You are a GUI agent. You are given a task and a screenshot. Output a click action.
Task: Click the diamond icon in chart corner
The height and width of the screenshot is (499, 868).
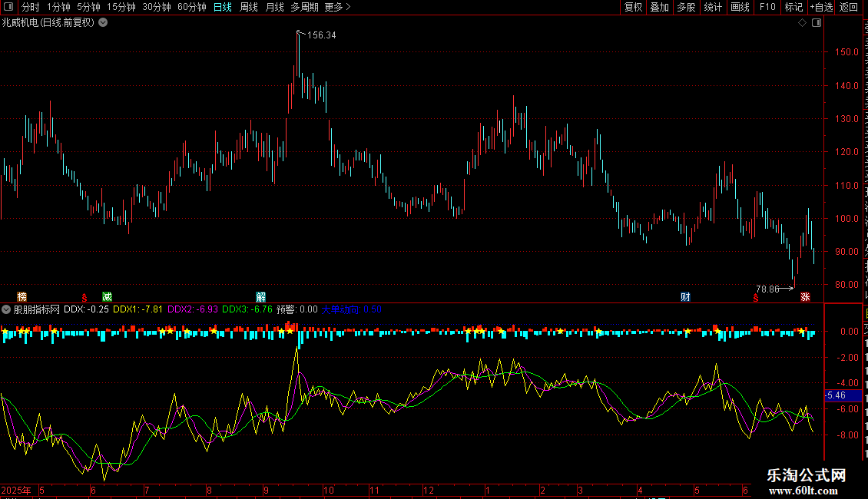802,23
